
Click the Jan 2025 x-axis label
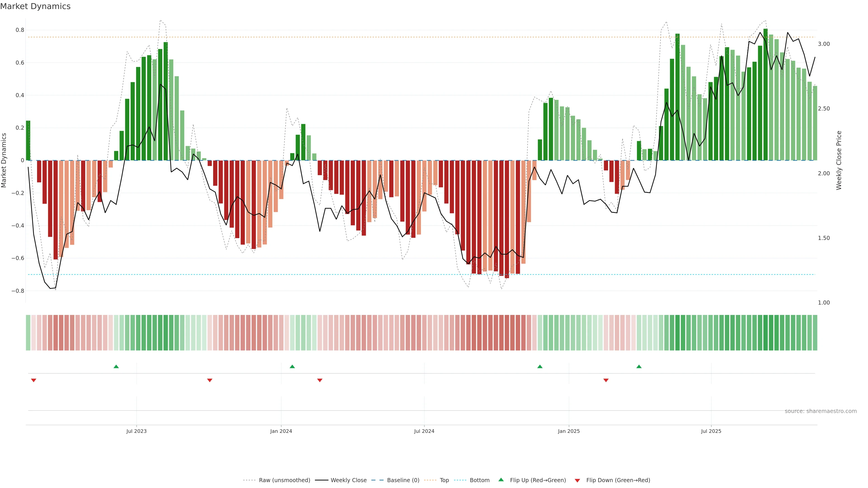(568, 431)
